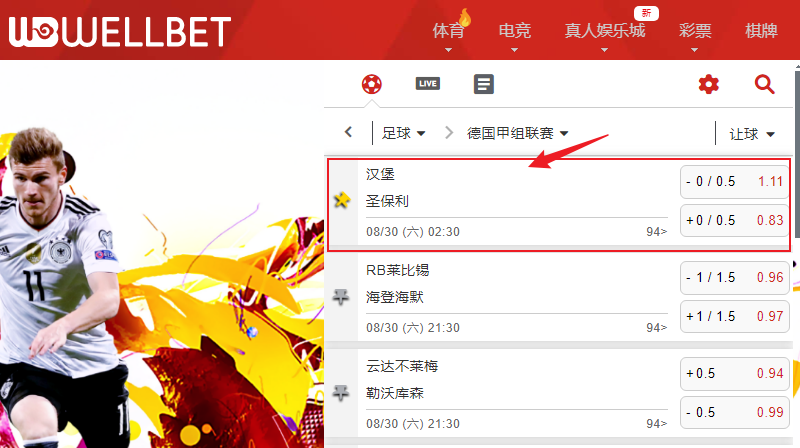The height and width of the screenshot is (448, 800).
Task: Expand the 德国甲组联赛 league dropdown
Action: (517, 133)
